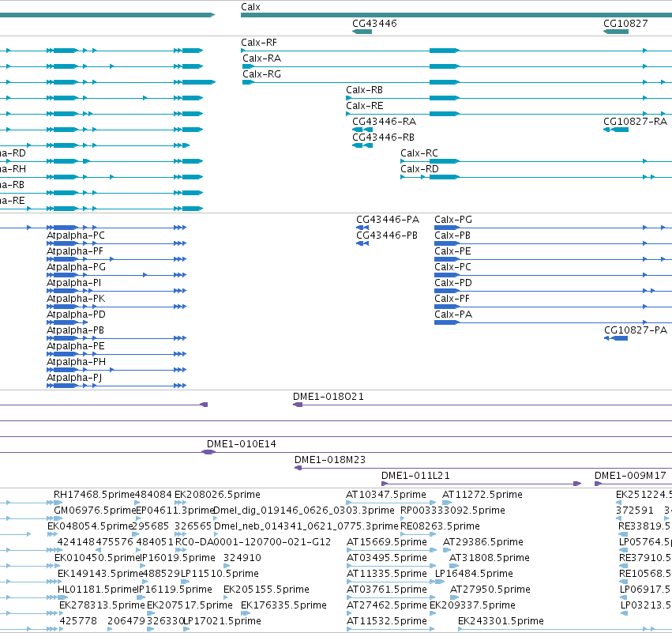Click the AT15669.5prime EST label
The width and height of the screenshot is (672, 633).
(387, 542)
